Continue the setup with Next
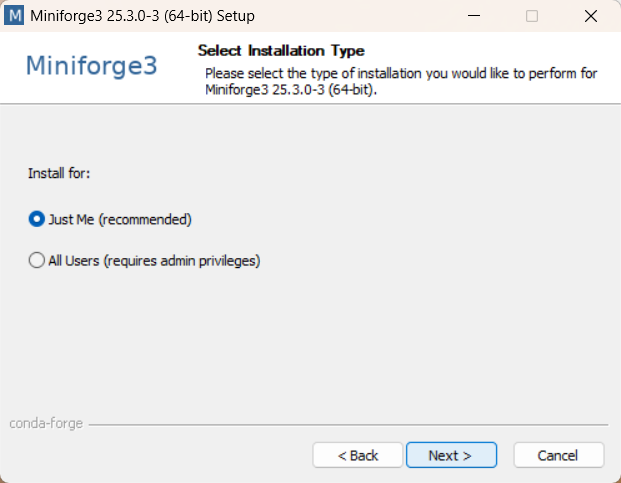The image size is (621, 483). pyautogui.click(x=451, y=455)
